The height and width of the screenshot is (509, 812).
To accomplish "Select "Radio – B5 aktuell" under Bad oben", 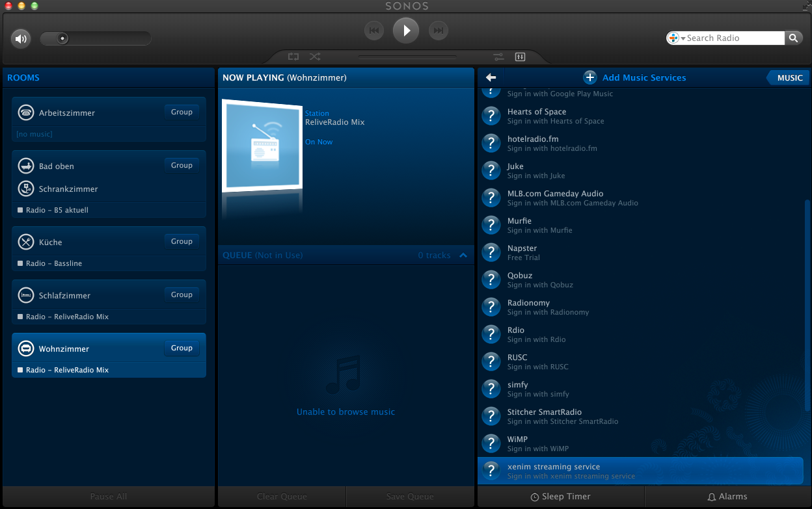I will (57, 211).
